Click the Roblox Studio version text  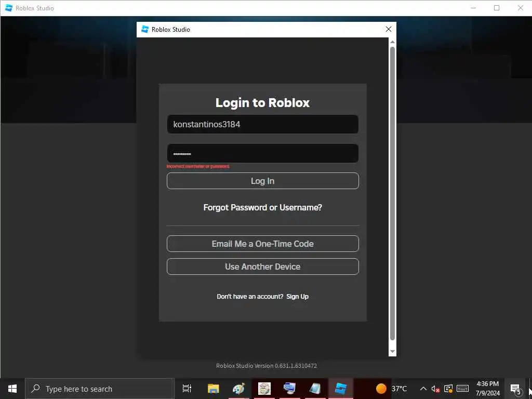click(x=267, y=366)
